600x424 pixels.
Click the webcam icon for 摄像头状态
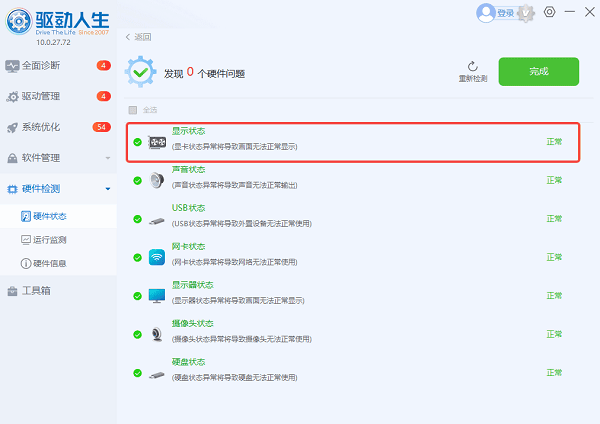(x=157, y=334)
